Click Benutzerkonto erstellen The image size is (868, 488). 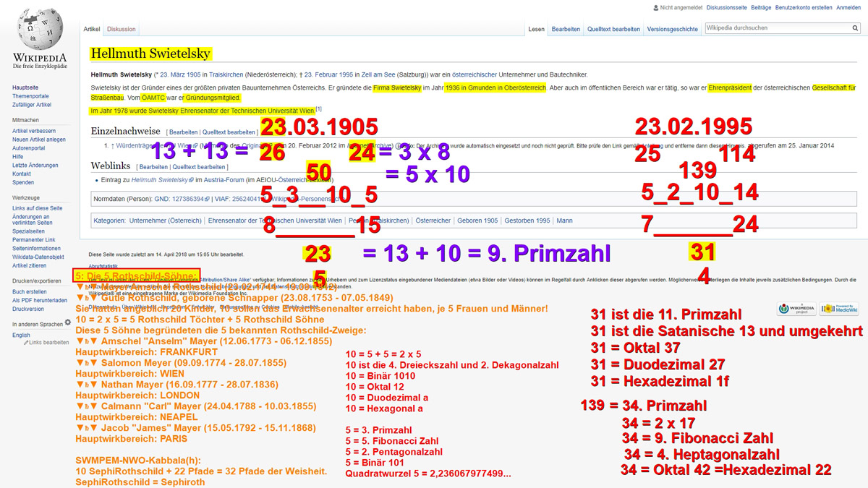pyautogui.click(x=804, y=7)
